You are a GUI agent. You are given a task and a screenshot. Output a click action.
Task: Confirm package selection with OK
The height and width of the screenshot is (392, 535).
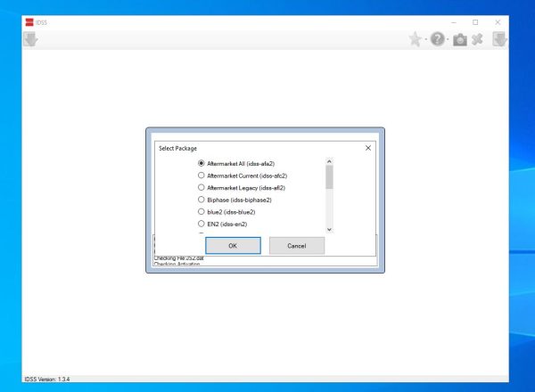point(233,246)
